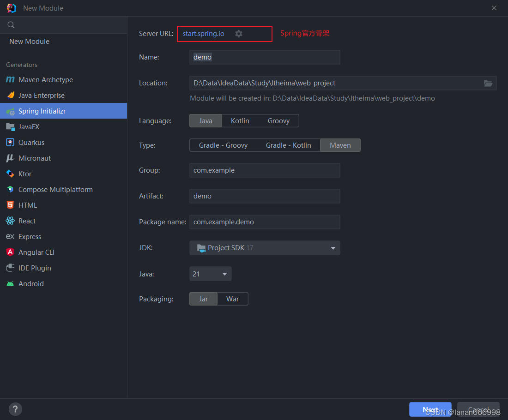Select Android generator entry

[64, 284]
